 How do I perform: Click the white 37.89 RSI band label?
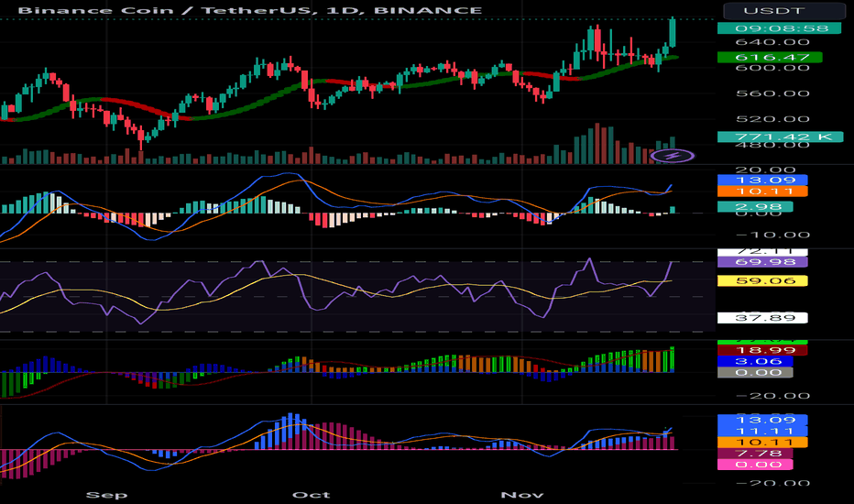coord(762,318)
